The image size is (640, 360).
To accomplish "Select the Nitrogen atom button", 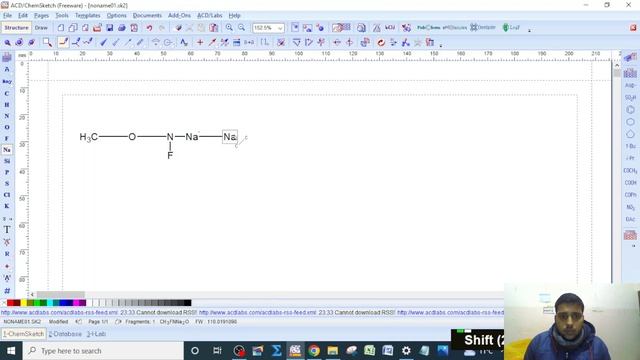I will click(x=7, y=116).
